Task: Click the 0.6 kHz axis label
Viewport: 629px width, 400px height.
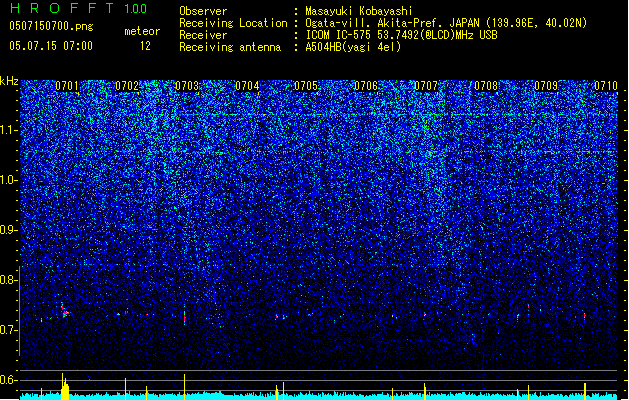Action: tap(8, 380)
